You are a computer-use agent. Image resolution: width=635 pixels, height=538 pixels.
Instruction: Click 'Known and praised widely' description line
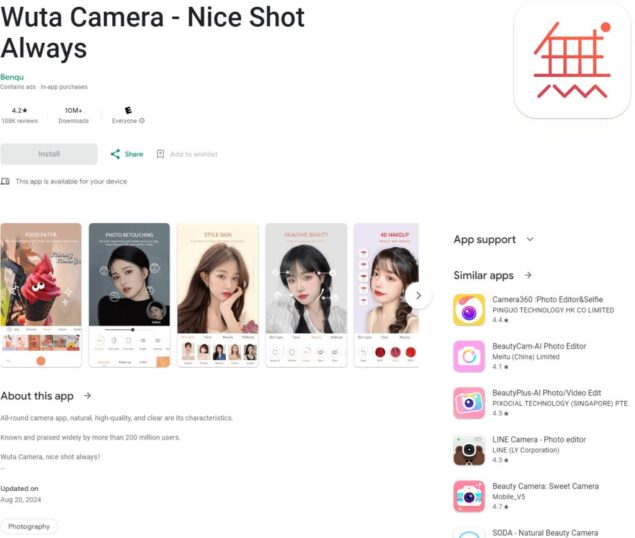(90, 437)
